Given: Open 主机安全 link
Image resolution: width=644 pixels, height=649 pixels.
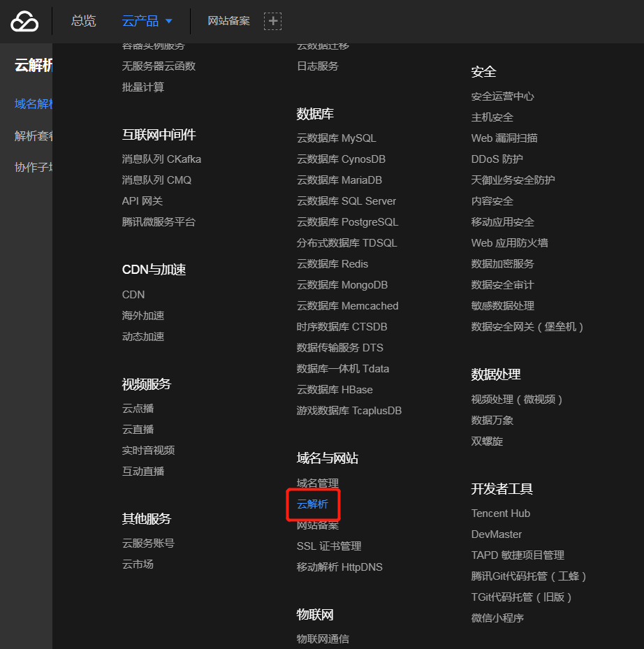Looking at the screenshot, I should 492,117.
